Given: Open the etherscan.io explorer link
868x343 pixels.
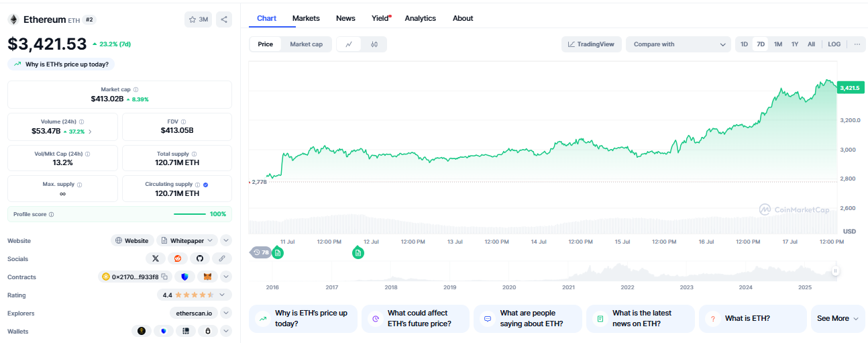Looking at the screenshot, I should click(194, 313).
